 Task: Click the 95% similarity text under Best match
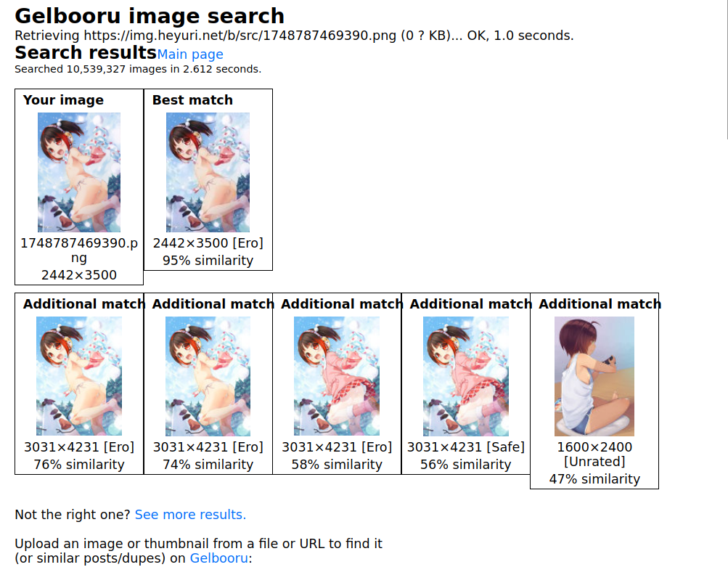[x=208, y=261]
